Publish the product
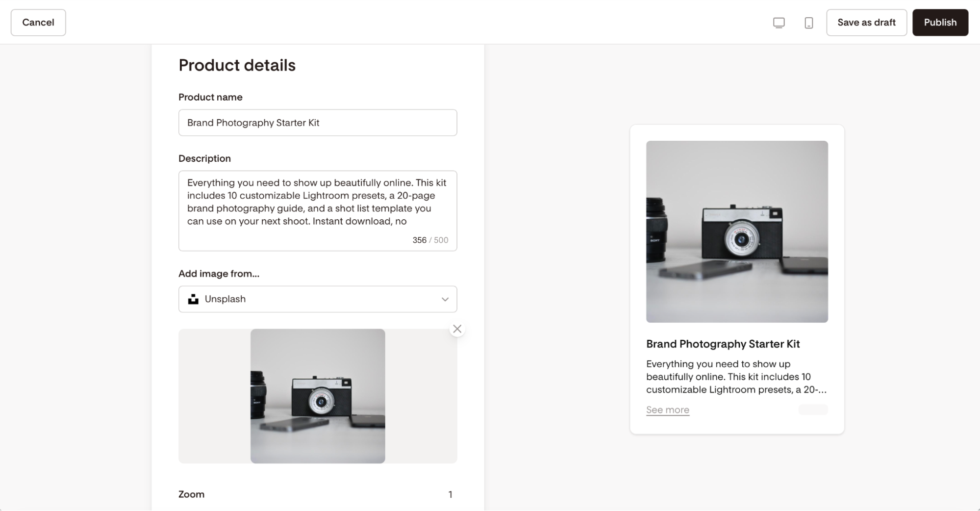980x511 pixels. pyautogui.click(x=940, y=23)
